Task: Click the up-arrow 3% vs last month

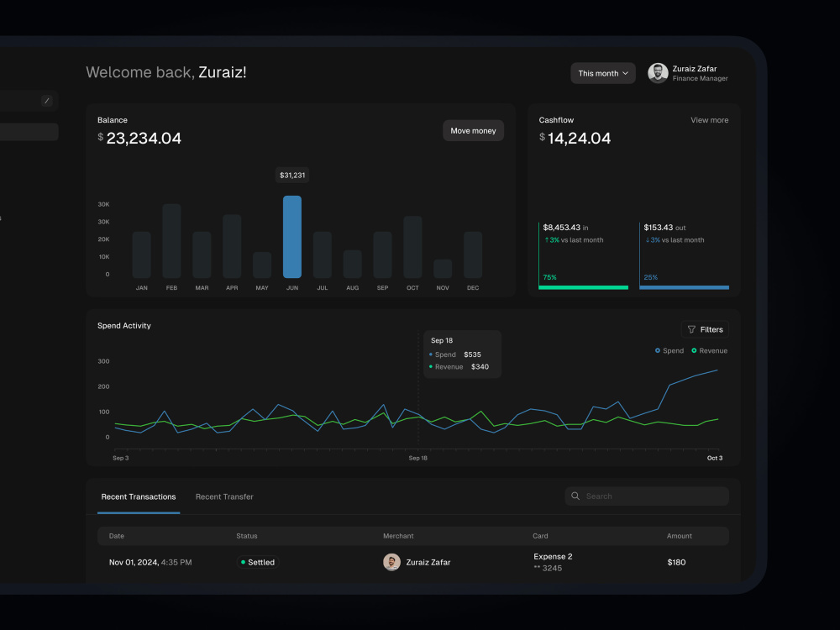Action: point(574,240)
